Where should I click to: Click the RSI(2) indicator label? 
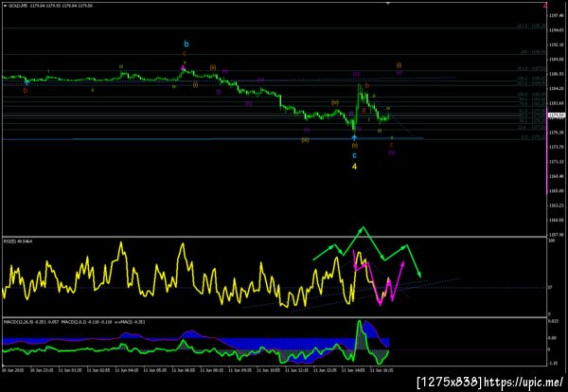[x=17, y=241]
